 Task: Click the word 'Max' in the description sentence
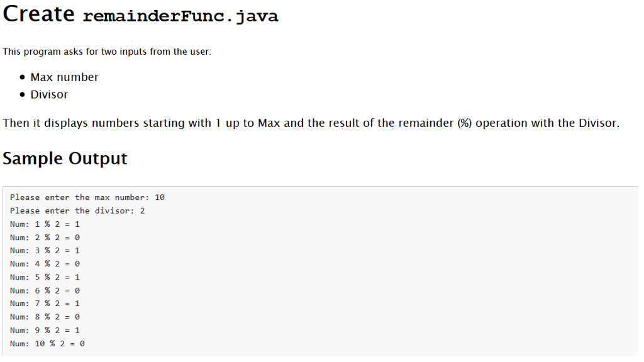(x=269, y=123)
